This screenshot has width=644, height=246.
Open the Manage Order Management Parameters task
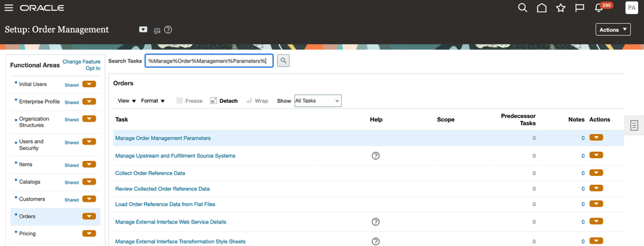pos(163,138)
